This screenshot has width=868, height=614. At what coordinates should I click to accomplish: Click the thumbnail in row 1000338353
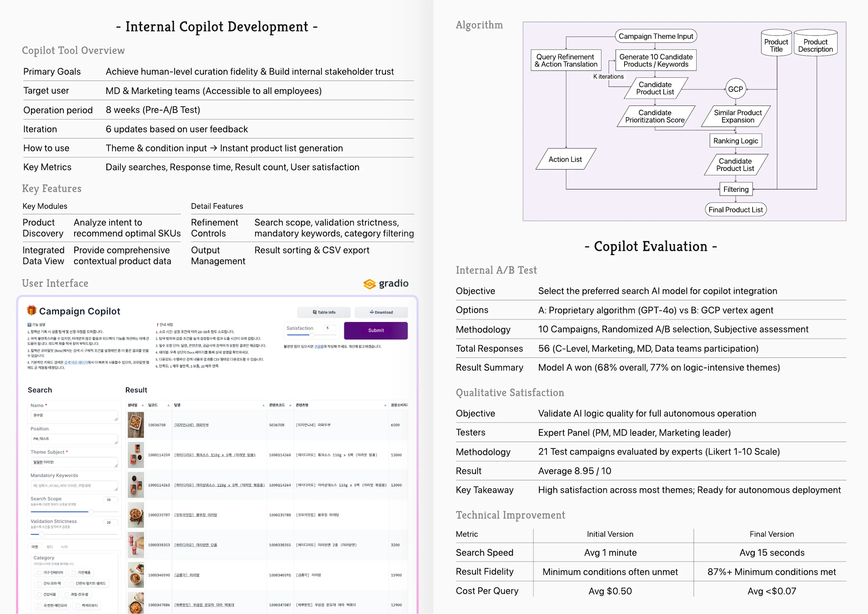[x=136, y=545]
